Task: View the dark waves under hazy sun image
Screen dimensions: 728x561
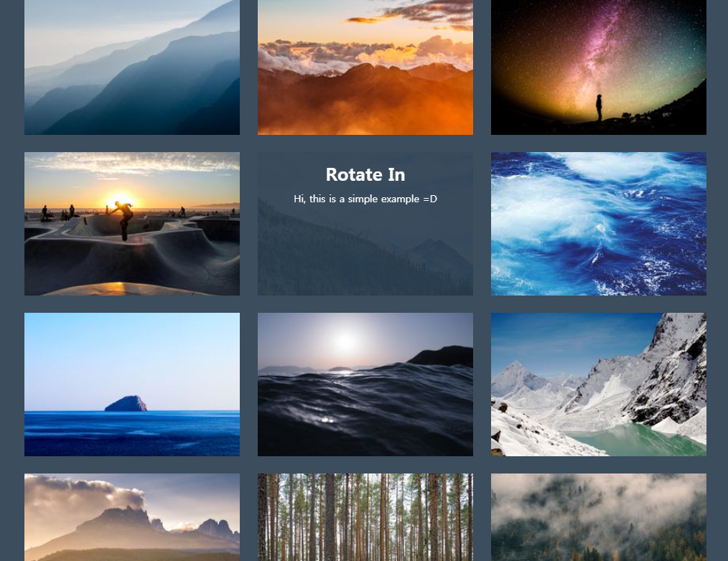Action: pos(365,385)
